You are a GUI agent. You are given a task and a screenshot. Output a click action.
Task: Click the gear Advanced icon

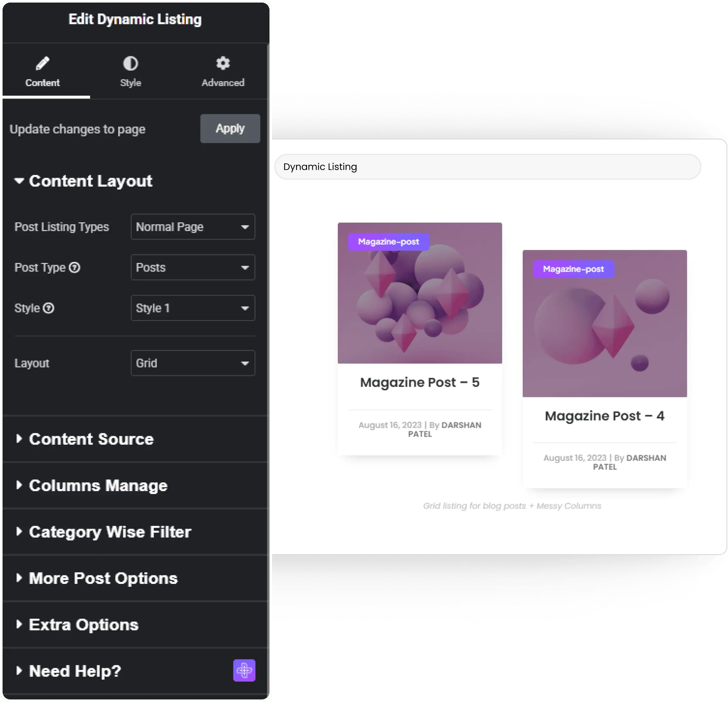click(223, 63)
